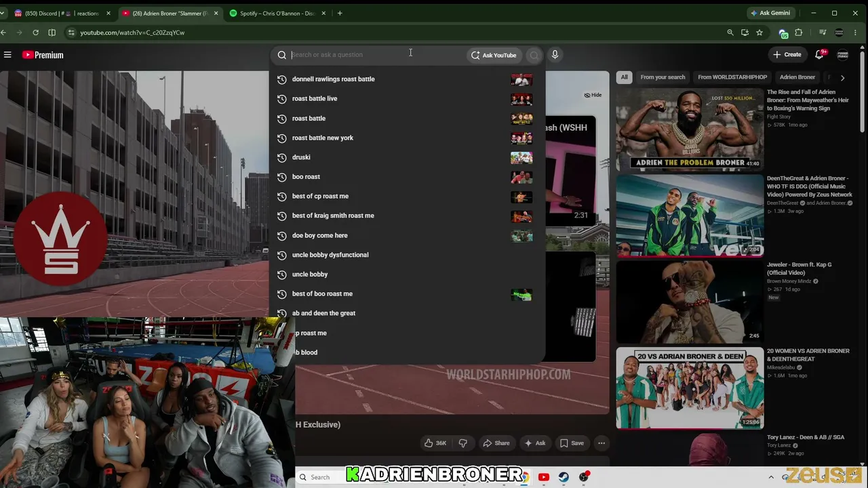Choose suggestion best of boo roast me

(x=407, y=294)
